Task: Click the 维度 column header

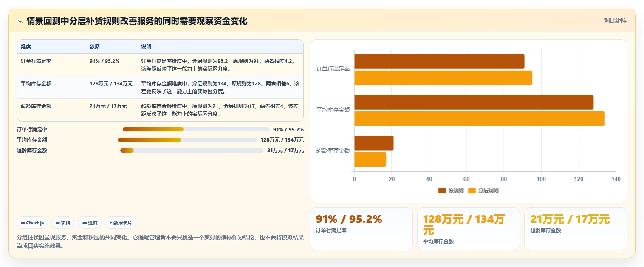Action: click(x=26, y=47)
